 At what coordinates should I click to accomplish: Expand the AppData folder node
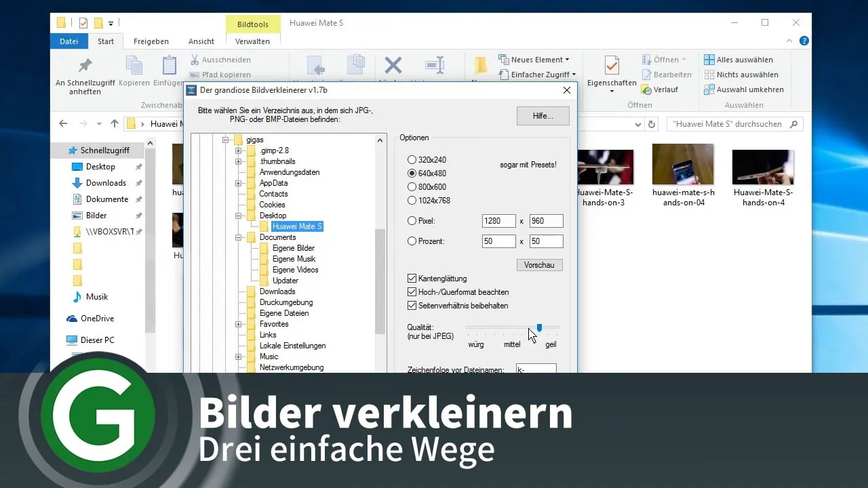point(239,183)
